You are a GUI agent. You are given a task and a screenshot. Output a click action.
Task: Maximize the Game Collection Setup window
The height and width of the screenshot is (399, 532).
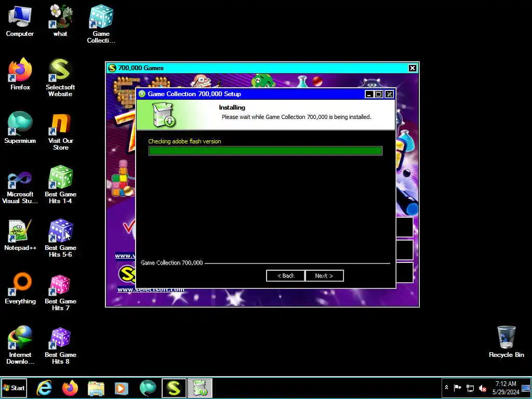click(379, 95)
